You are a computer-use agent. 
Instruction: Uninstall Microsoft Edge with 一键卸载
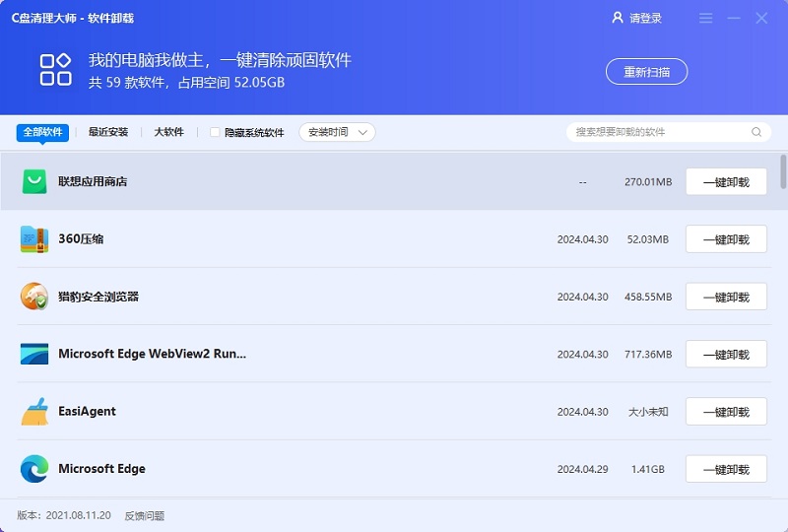click(726, 469)
